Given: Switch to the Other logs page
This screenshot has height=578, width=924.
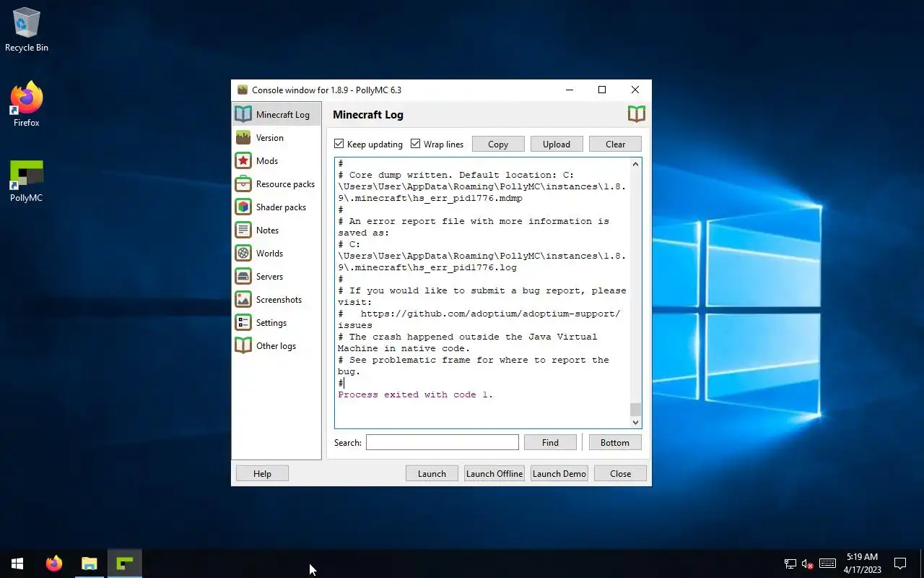Looking at the screenshot, I should click(x=276, y=345).
